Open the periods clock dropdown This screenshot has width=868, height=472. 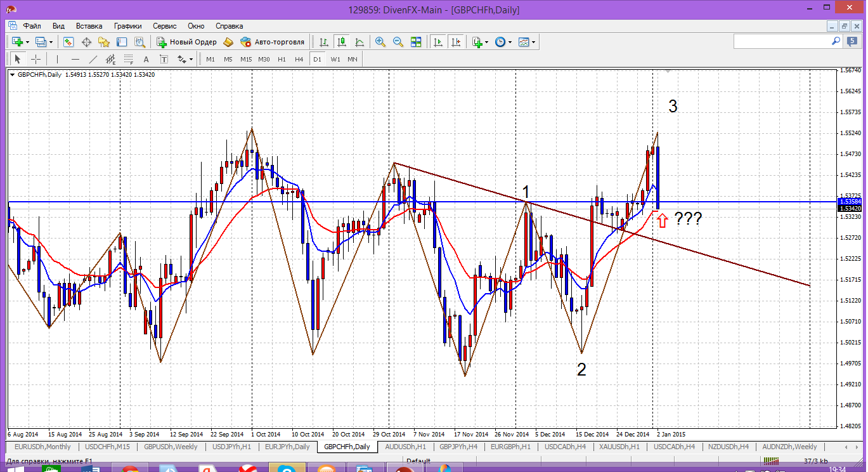510,42
